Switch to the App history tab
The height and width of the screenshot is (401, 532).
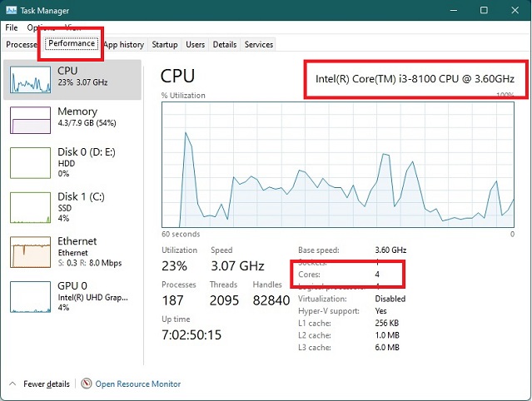pyautogui.click(x=123, y=44)
